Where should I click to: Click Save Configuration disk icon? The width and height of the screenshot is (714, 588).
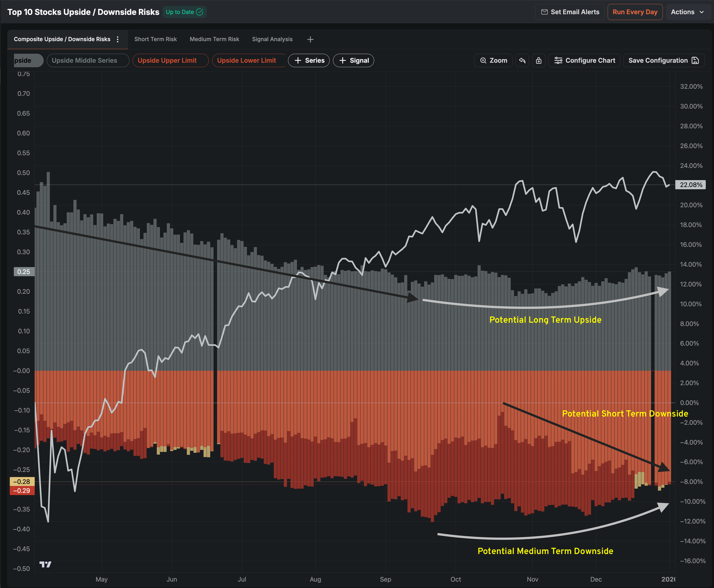click(695, 61)
